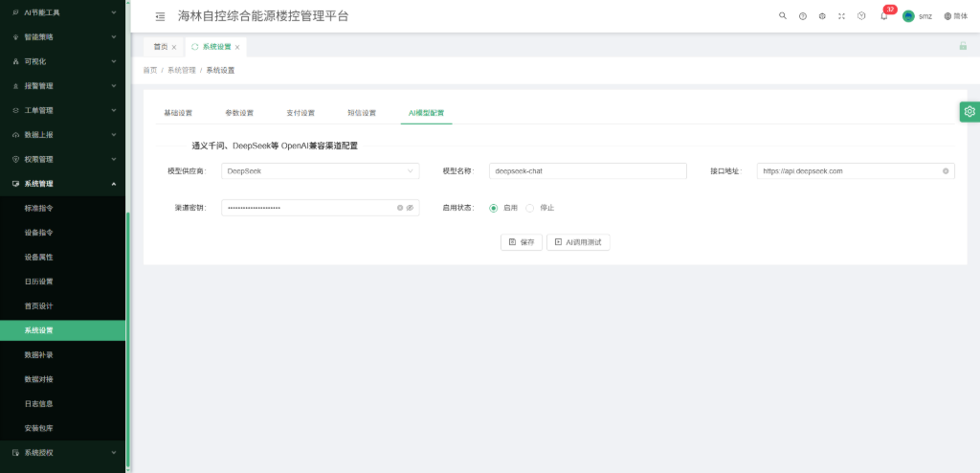This screenshot has width=980, height=473.
Task: Close the 首页 tab
Action: pyautogui.click(x=174, y=47)
